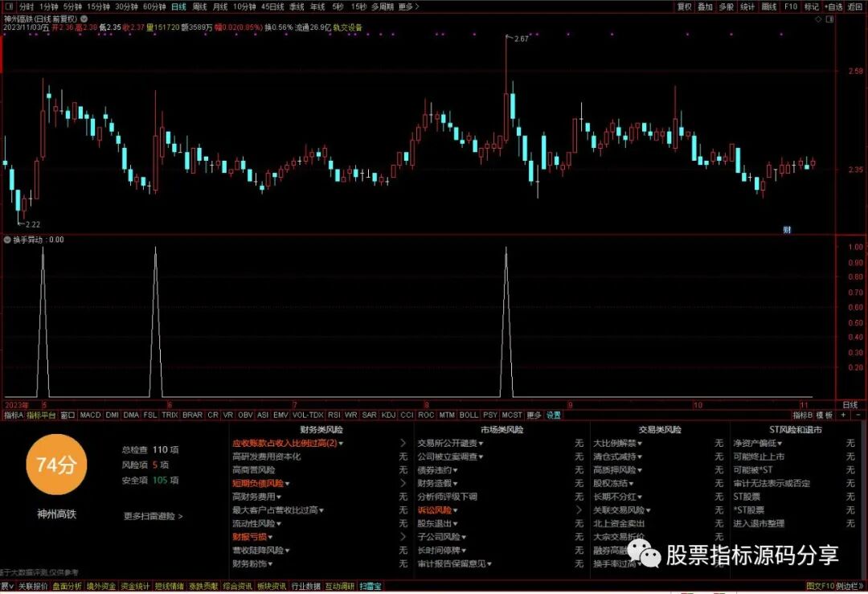Open the F10 company info

coord(791,6)
